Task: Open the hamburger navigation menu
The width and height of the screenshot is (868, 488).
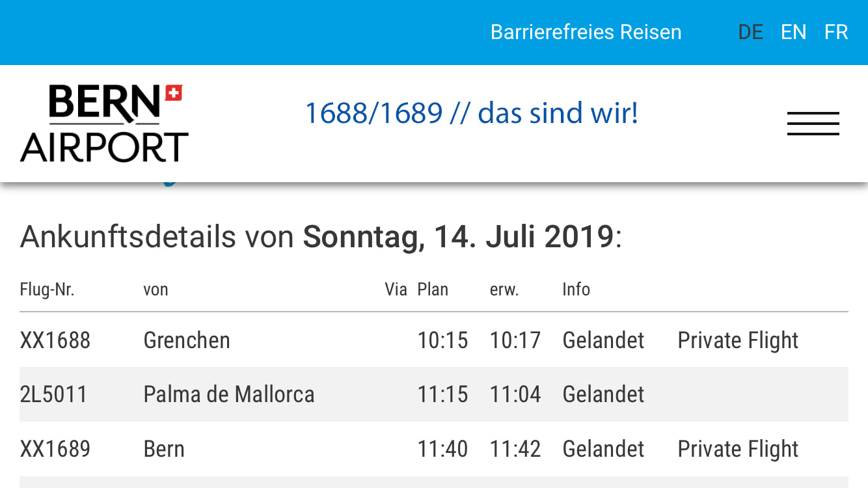Action: 813,124
